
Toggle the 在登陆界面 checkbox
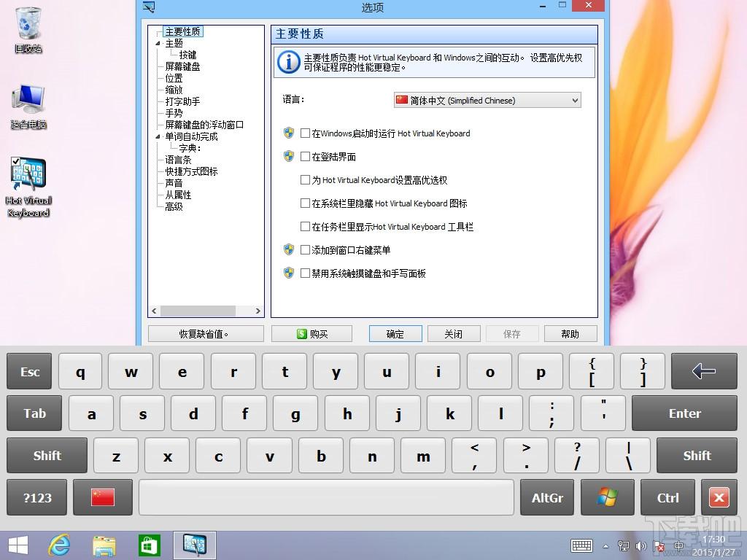click(x=306, y=157)
